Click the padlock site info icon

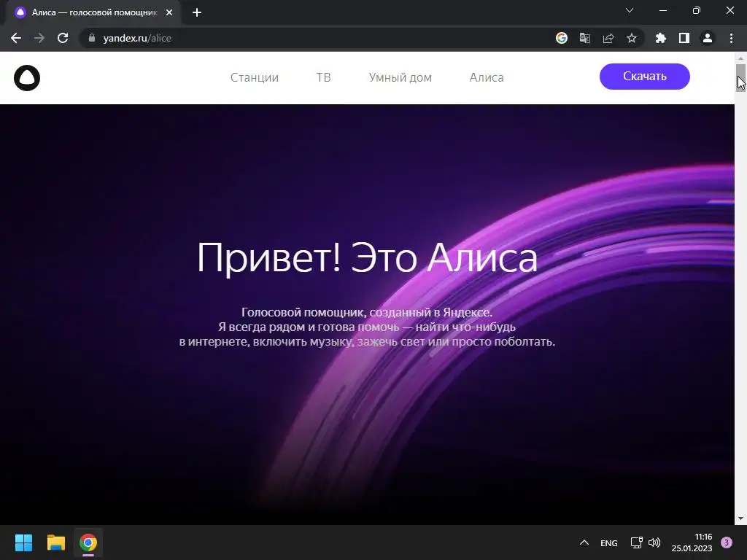92,38
